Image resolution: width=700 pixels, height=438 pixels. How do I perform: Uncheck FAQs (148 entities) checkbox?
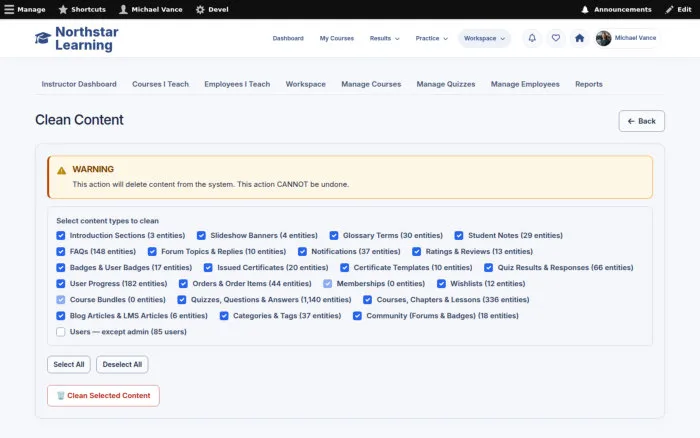coord(61,251)
